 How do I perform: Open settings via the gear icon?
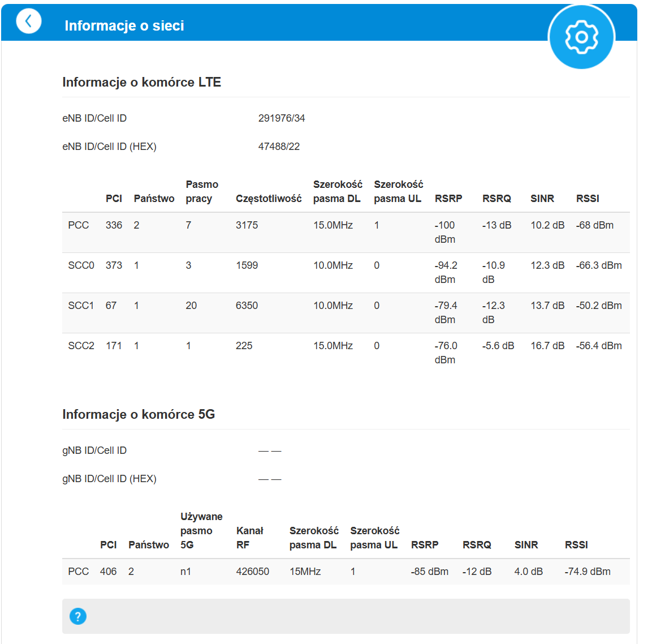[x=581, y=37]
